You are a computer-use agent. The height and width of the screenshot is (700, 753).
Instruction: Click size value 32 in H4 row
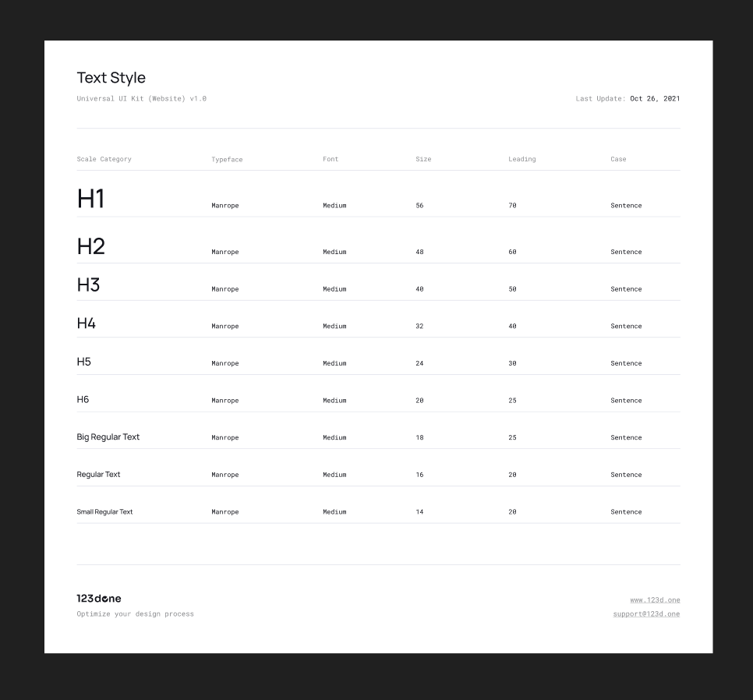(x=419, y=326)
